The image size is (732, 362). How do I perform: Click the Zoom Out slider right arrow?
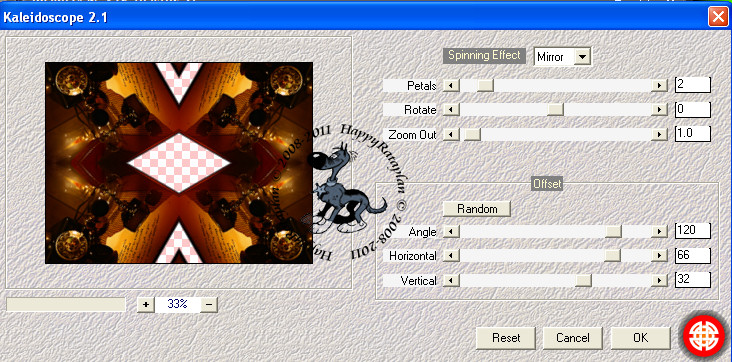[659, 135]
